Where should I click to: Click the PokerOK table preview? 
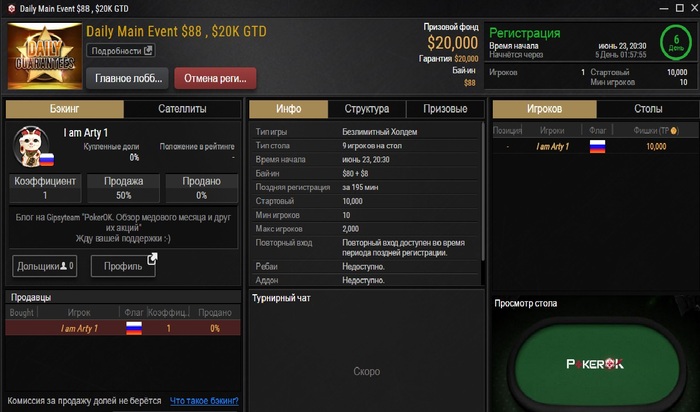click(596, 364)
